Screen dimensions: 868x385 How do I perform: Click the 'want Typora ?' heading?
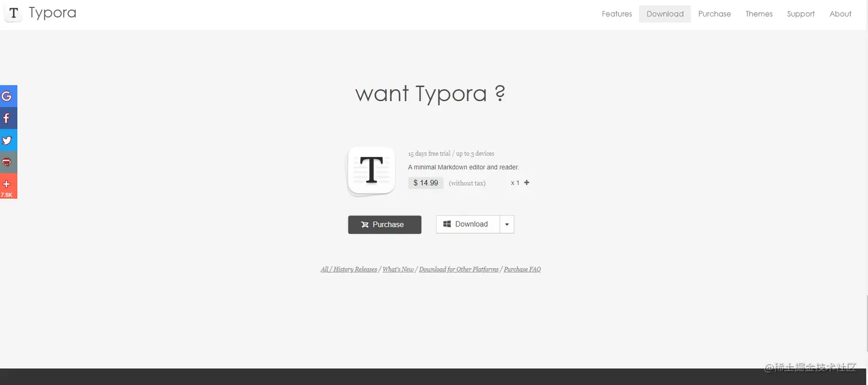pyautogui.click(x=431, y=93)
